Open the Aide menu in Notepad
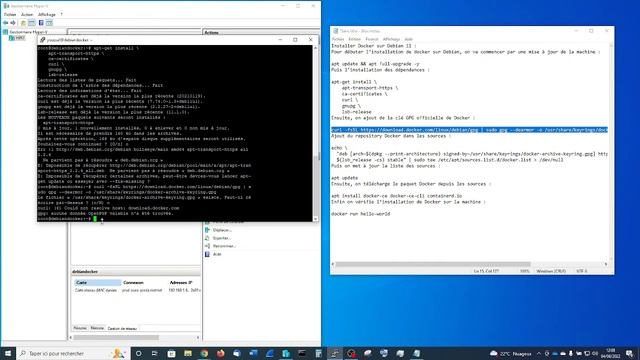640x360 pixels. click(x=408, y=39)
